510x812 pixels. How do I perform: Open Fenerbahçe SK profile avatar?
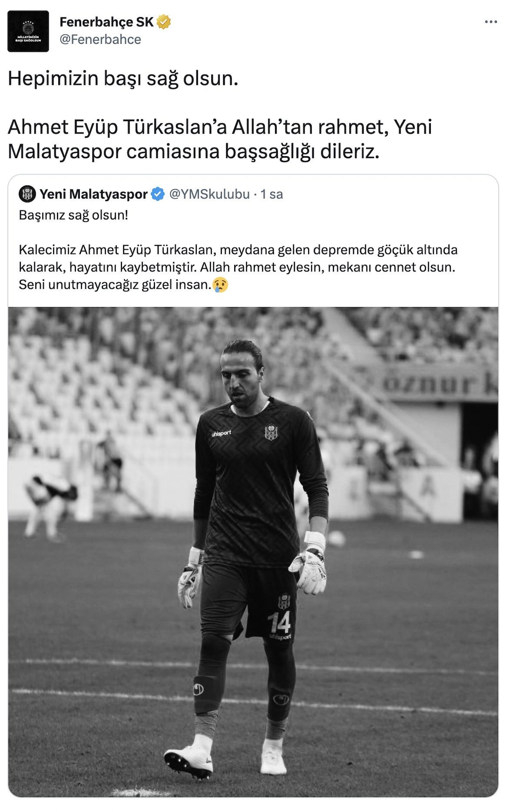click(28, 31)
